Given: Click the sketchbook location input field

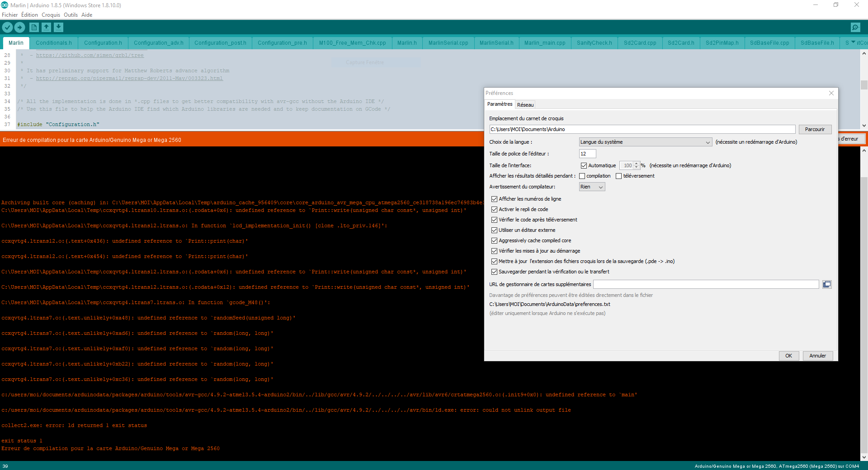Looking at the screenshot, I should (x=642, y=129).
